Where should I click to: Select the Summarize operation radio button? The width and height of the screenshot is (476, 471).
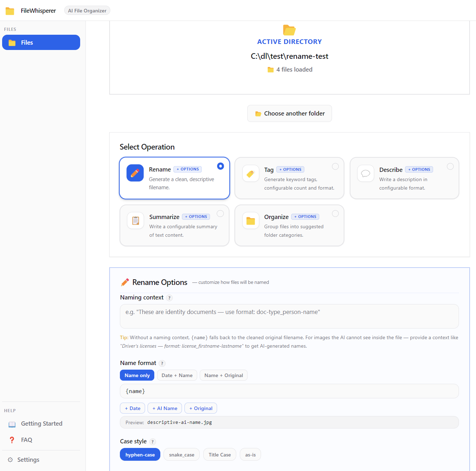point(220,214)
